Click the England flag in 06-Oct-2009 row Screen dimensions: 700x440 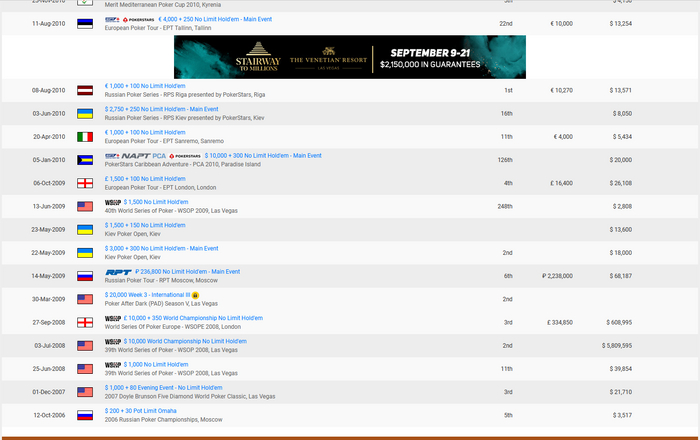click(x=85, y=183)
